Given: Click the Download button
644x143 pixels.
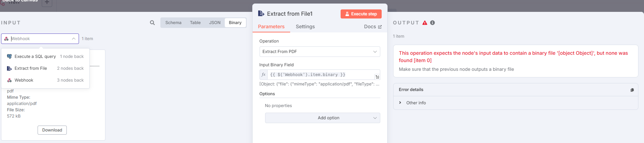Looking at the screenshot, I should tap(52, 130).
